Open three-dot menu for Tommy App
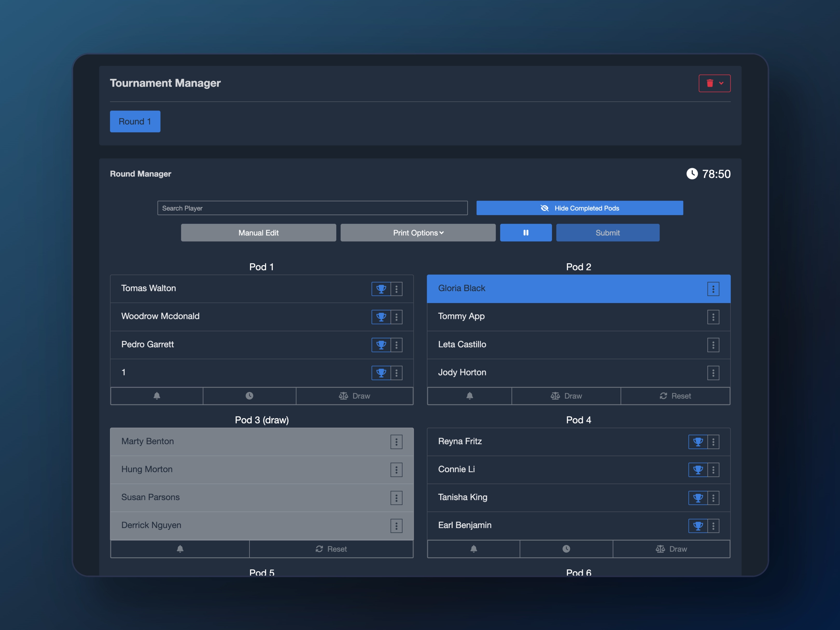The height and width of the screenshot is (630, 840). point(713,317)
